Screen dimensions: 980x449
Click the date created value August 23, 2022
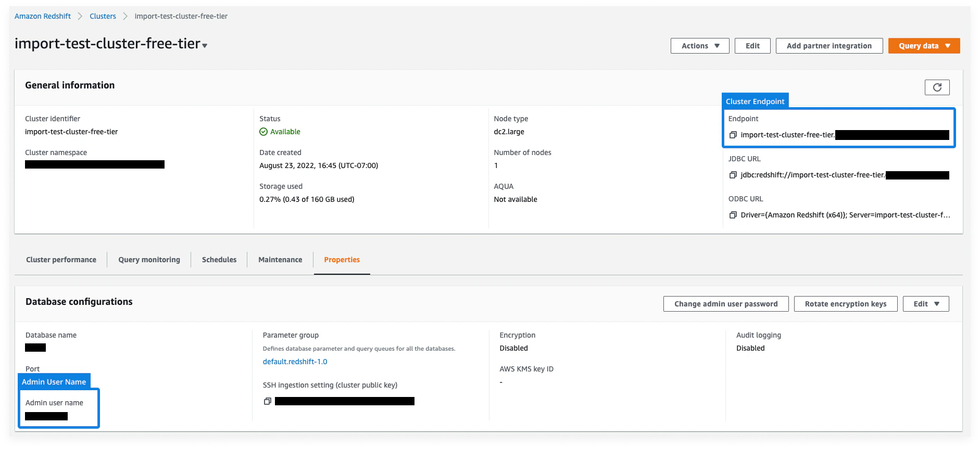point(319,165)
